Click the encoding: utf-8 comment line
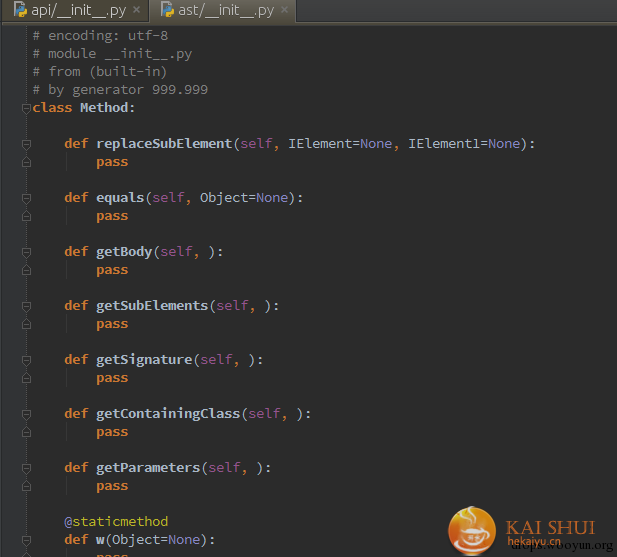This screenshot has width=617, height=557. click(107, 35)
